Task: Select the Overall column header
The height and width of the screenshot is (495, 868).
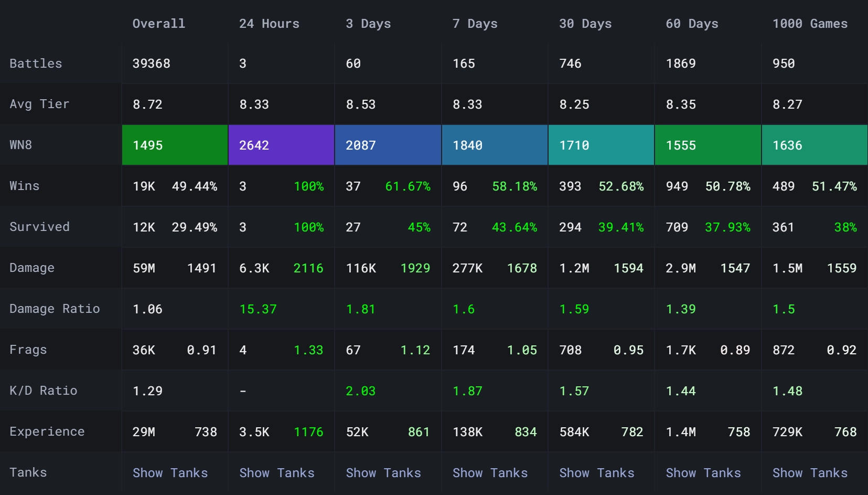Action: (x=159, y=24)
